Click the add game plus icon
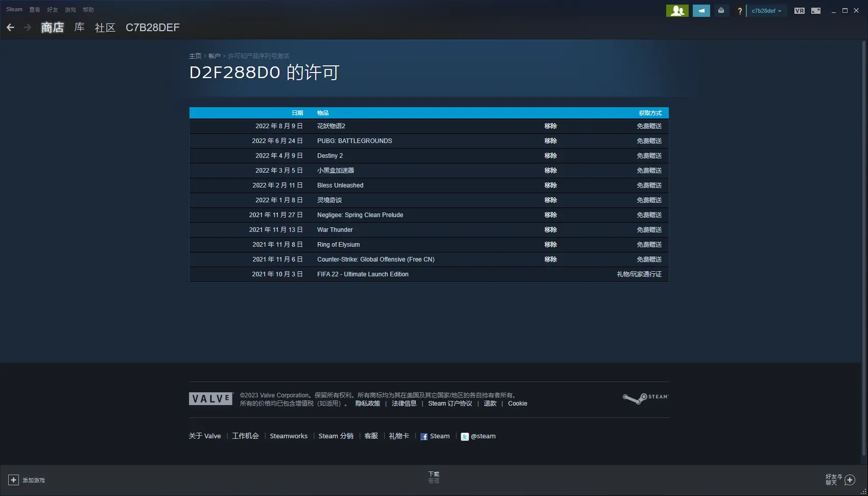Screen dimensions: 868x496 14,480
